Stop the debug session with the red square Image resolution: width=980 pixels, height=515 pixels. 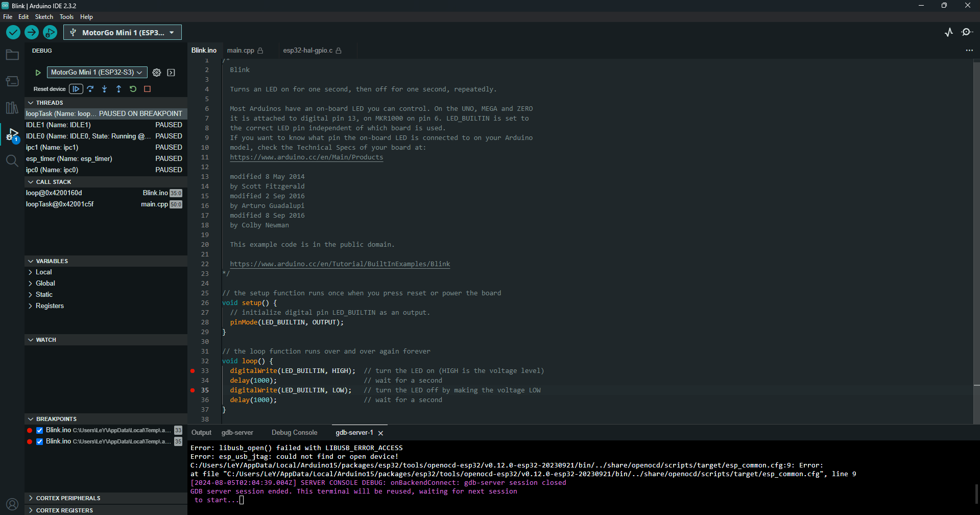(148, 89)
